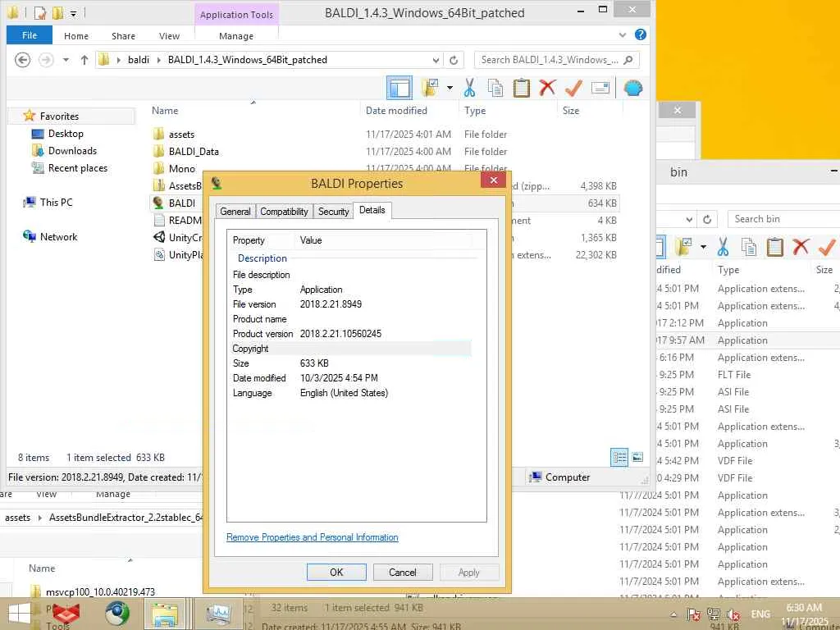Refresh the bin window folder
The image size is (840, 630).
pyautogui.click(x=707, y=219)
